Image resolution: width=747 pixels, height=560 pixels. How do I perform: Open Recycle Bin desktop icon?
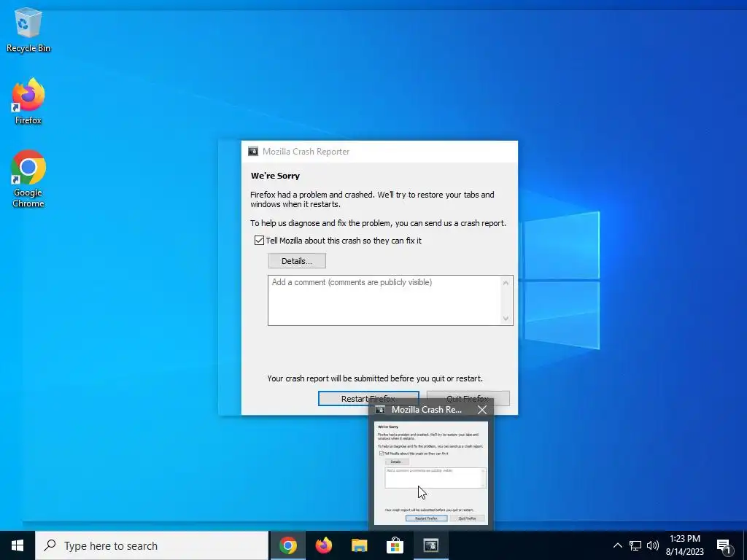click(28, 31)
